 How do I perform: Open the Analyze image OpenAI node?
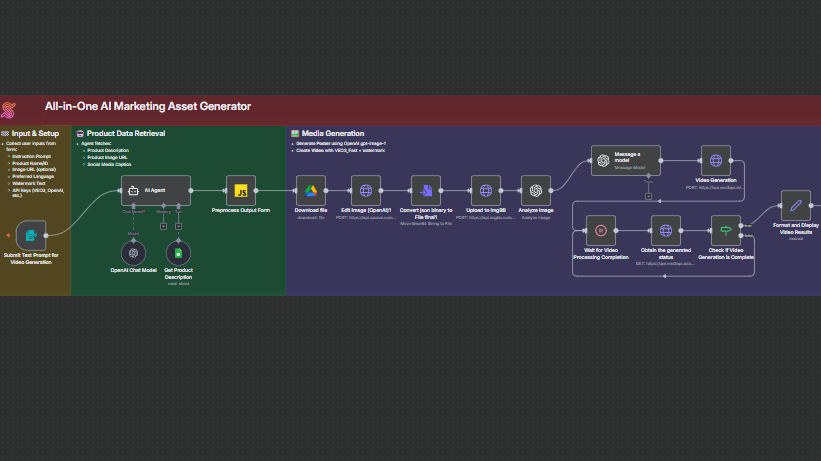tap(536, 190)
